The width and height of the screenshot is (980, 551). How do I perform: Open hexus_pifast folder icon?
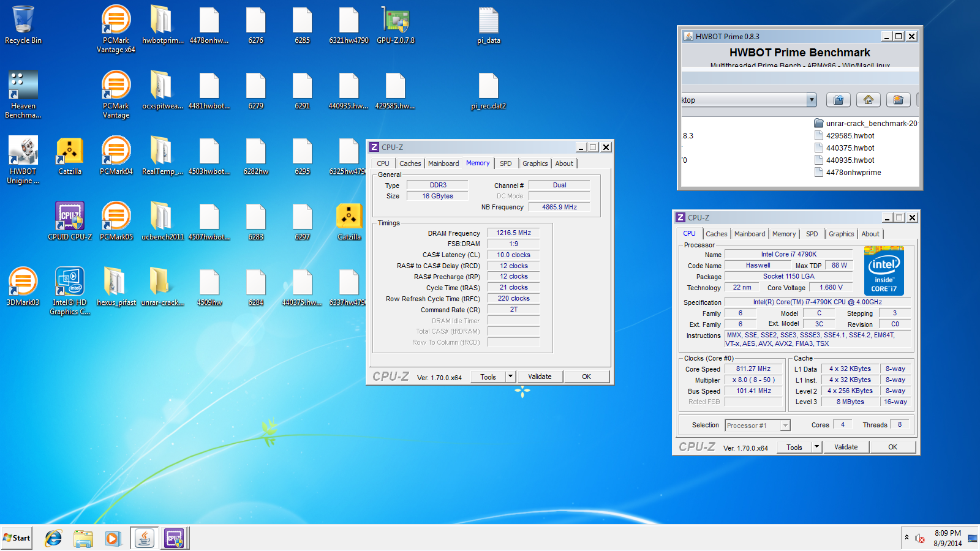[116, 287]
